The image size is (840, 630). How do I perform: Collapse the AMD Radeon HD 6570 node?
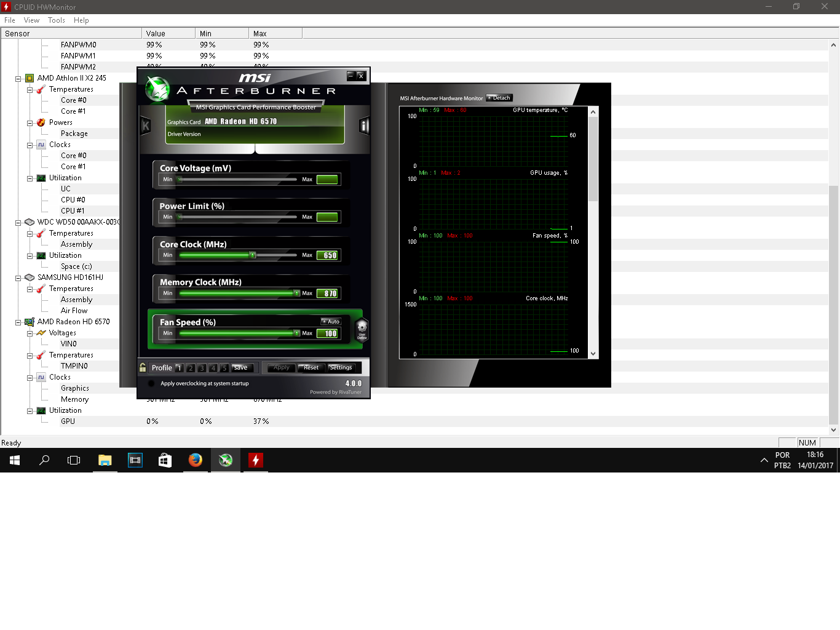click(18, 322)
